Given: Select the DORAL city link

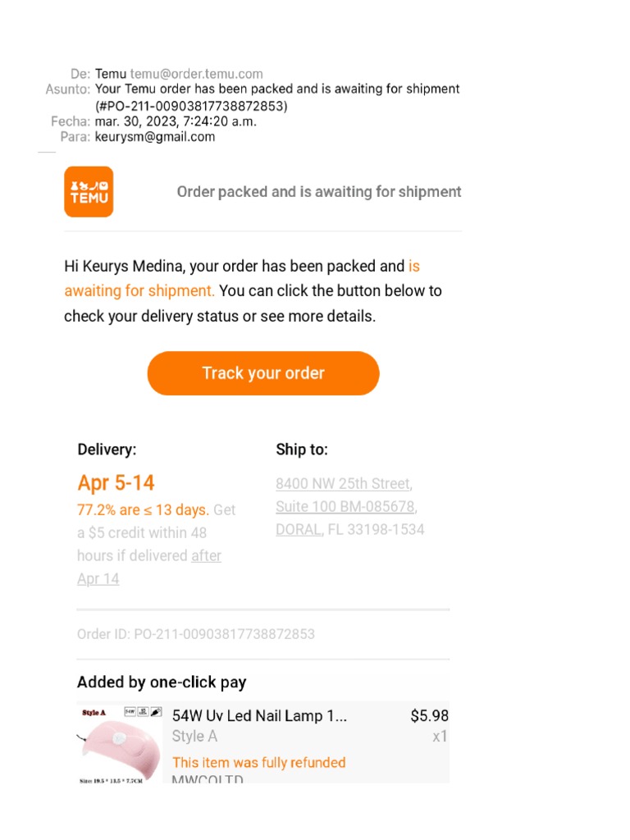Looking at the screenshot, I should (x=298, y=529).
